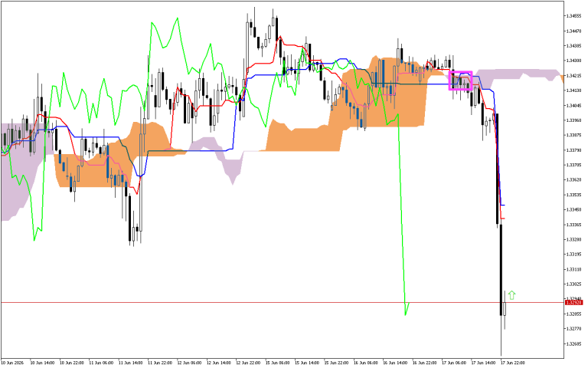Click the 1.33025 price scale label
This screenshot has height=368, width=588.
tap(574, 284)
